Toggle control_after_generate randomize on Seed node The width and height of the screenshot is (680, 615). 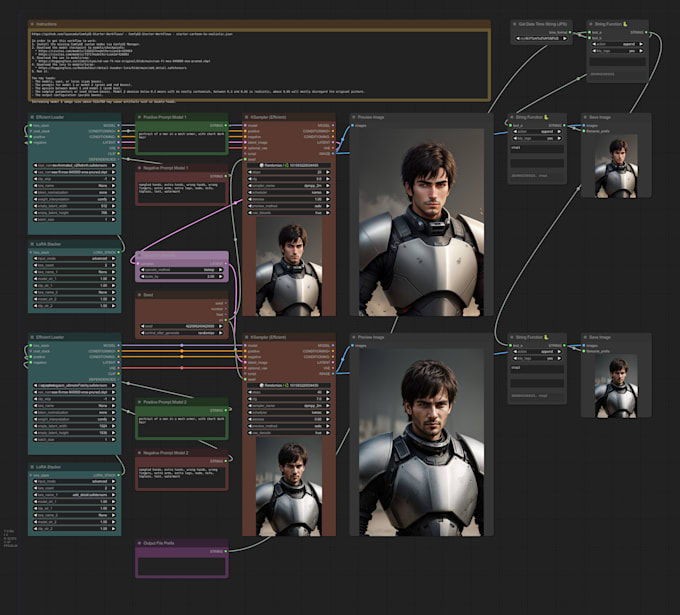coord(182,333)
